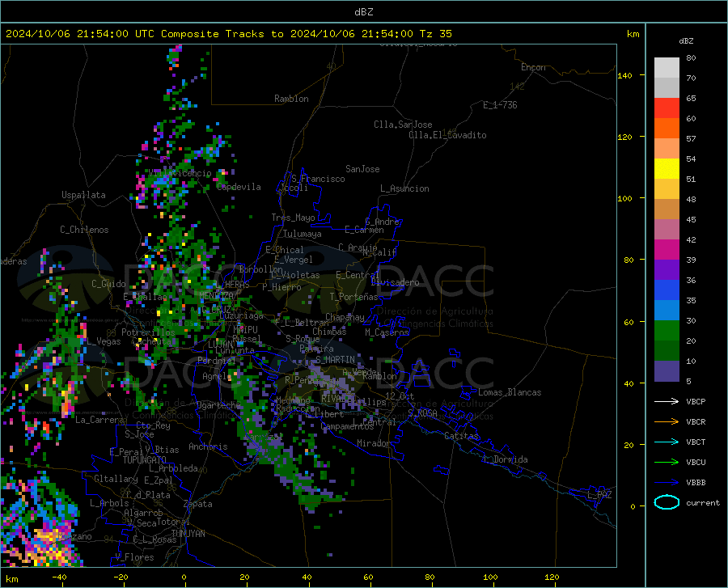
Task: Select the light blue 30 dBZ swatch
Action: pyautogui.click(x=667, y=310)
